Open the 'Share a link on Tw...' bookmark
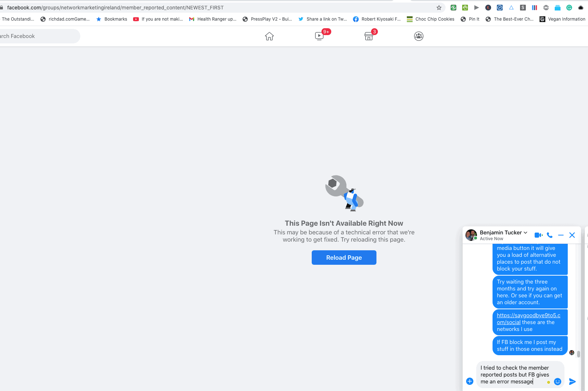This screenshot has height=391, width=588. pos(323,19)
